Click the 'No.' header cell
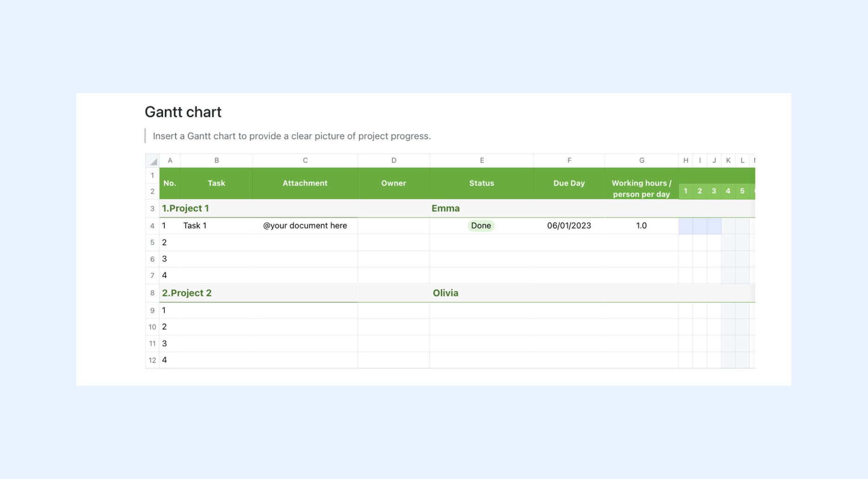The width and height of the screenshot is (868, 479). pos(170,183)
